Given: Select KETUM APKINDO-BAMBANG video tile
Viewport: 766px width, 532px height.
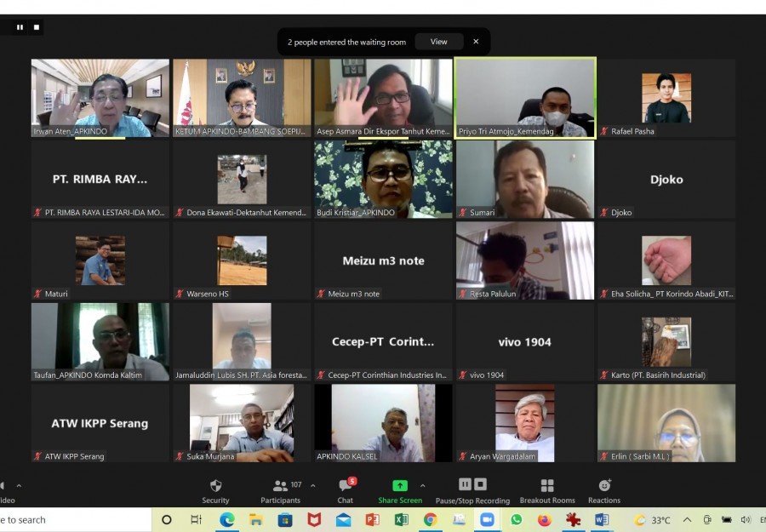Looking at the screenshot, I should [242, 98].
